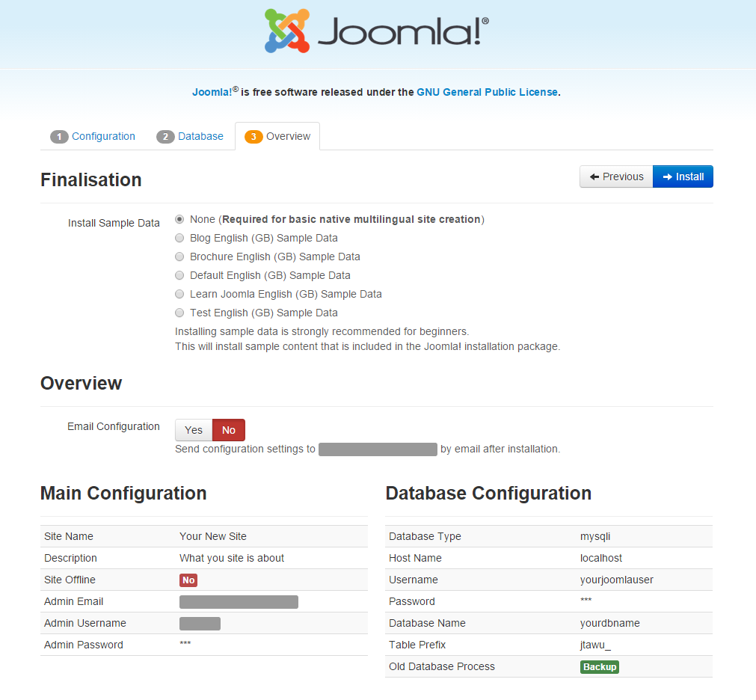Click the Email Configuration label
The width and height of the screenshot is (756, 700).
coord(114,426)
